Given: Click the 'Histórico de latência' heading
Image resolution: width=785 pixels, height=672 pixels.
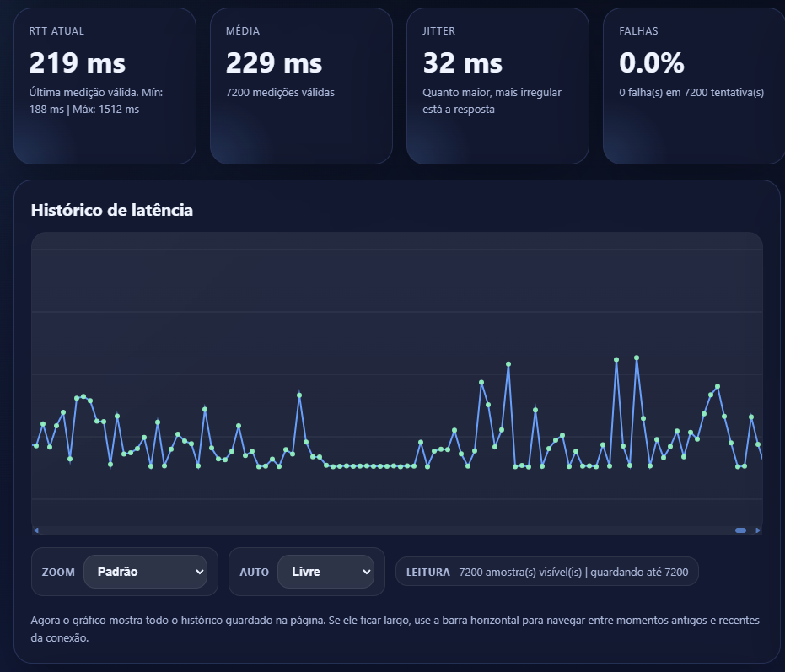Looking at the screenshot, I should [x=111, y=210].
